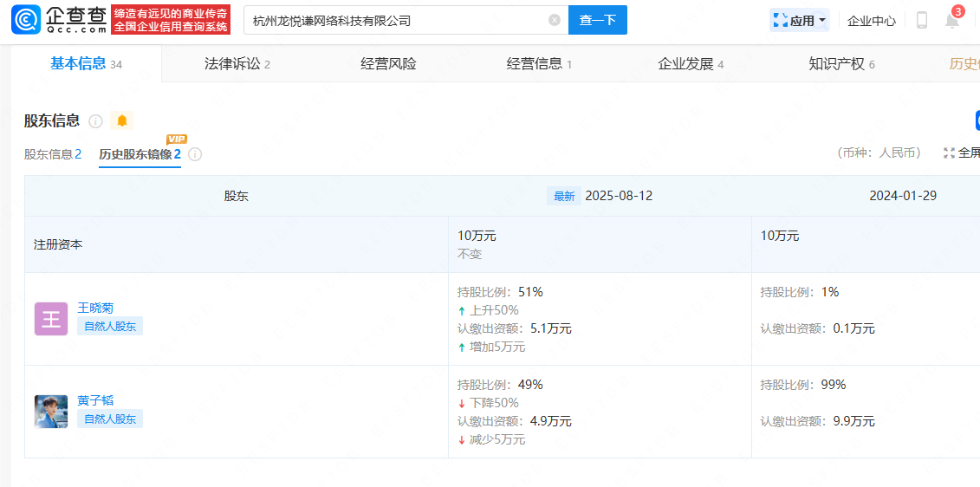The height and width of the screenshot is (487, 980).
Task: Open the notifications bell
Action: 951,21
